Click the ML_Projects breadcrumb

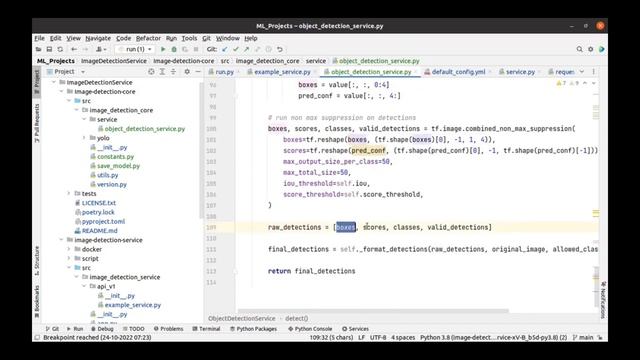56,61
